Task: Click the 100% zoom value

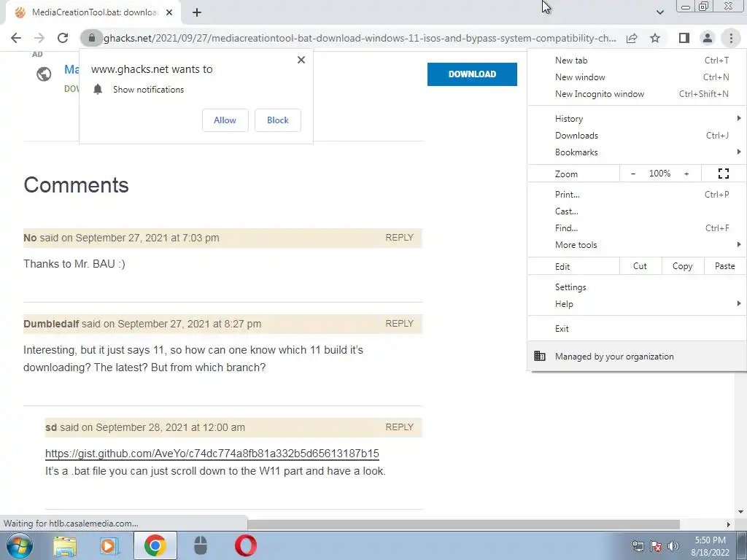Action: coord(659,174)
